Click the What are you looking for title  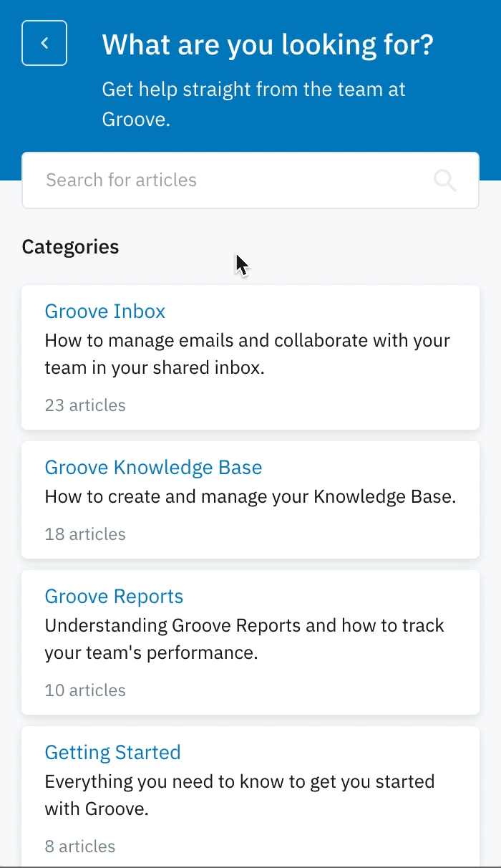pyautogui.click(x=268, y=44)
